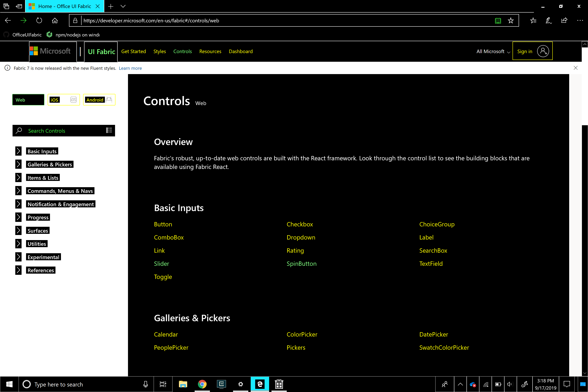
Task: Open the control list view icon beside Search Controls
Action: click(109, 130)
